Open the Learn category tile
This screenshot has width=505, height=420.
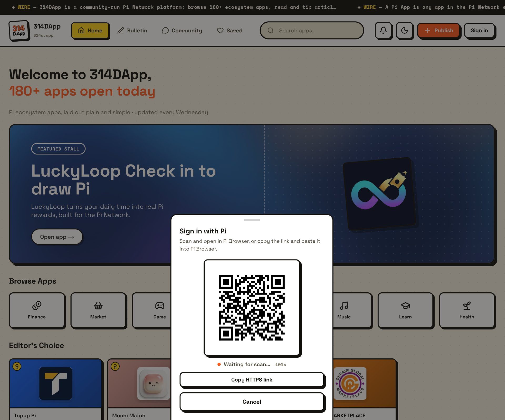(x=405, y=310)
